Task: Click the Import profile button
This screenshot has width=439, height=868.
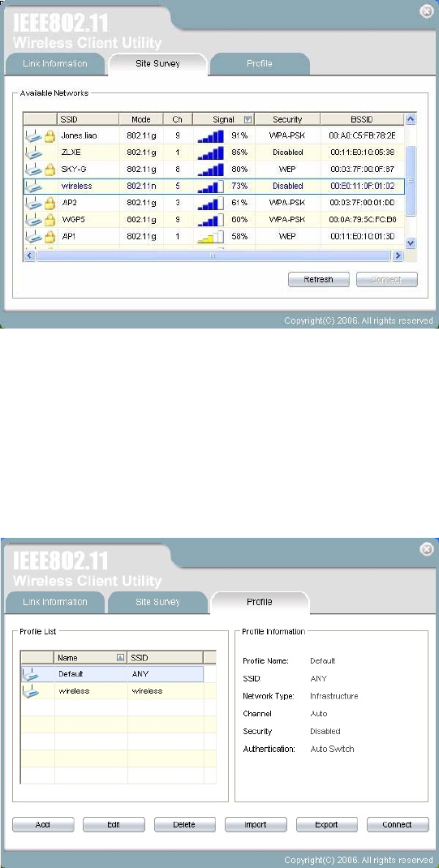Action: tap(256, 824)
